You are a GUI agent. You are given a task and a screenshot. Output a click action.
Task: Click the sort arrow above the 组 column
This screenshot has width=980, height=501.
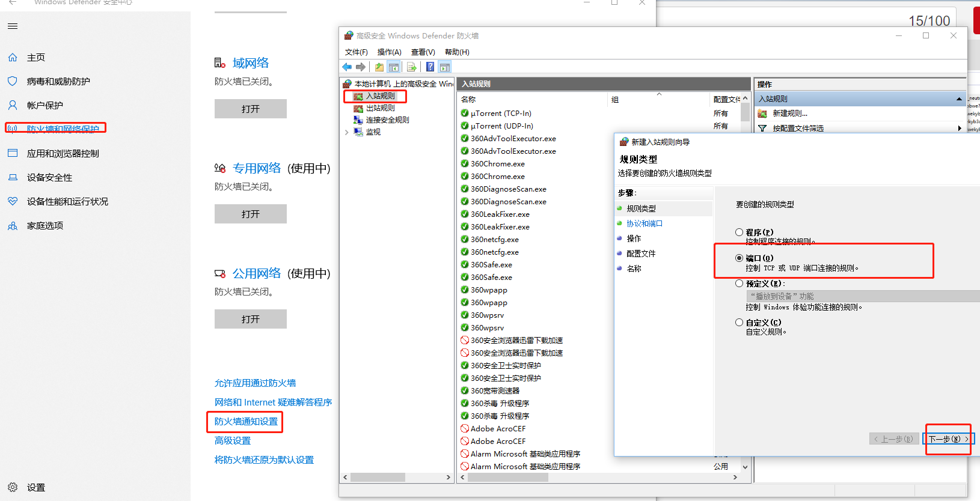click(x=659, y=94)
